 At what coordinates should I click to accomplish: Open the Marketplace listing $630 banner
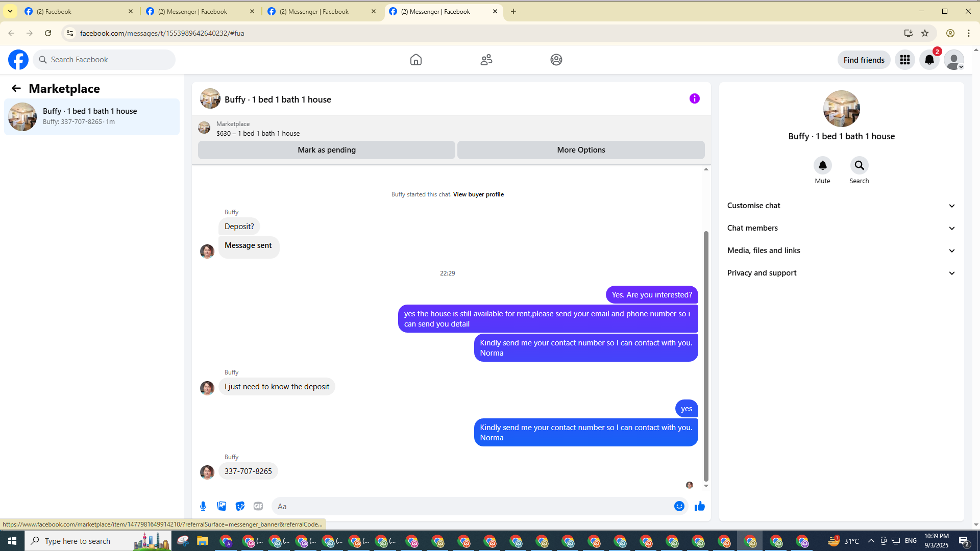coord(451,128)
